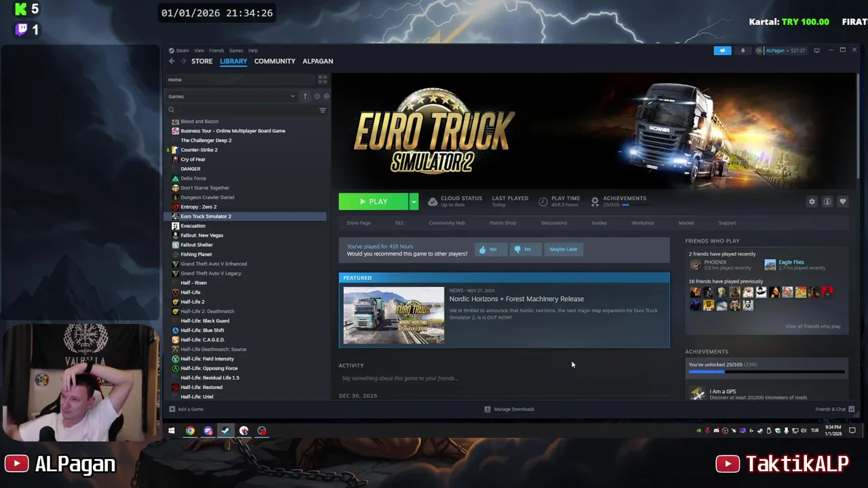
Task: Open the Play button dropdown arrow
Action: tap(414, 201)
